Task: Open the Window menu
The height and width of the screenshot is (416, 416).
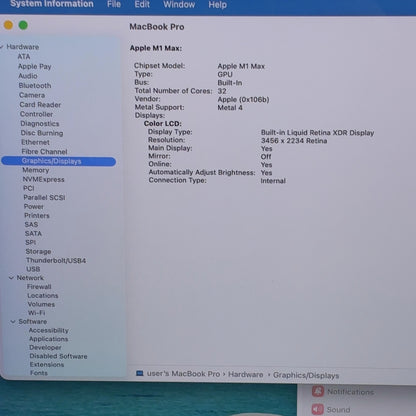Action: tap(179, 4)
